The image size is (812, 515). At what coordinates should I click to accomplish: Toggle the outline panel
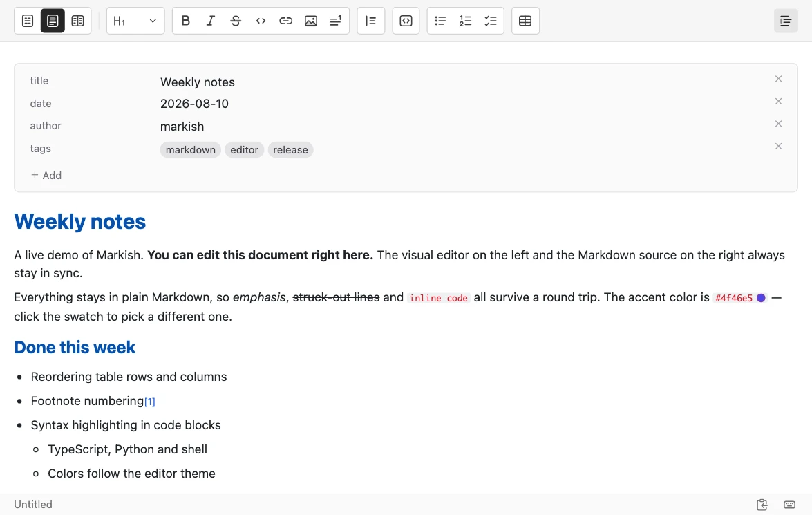point(786,21)
